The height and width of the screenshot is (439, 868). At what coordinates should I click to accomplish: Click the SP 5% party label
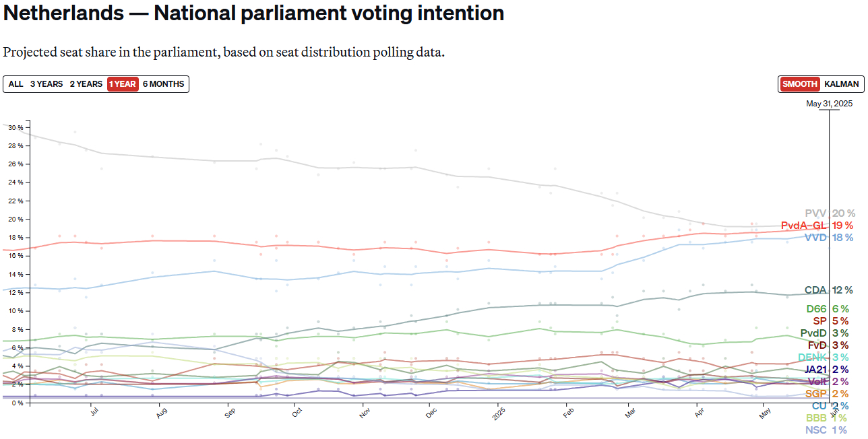pyautogui.click(x=819, y=321)
